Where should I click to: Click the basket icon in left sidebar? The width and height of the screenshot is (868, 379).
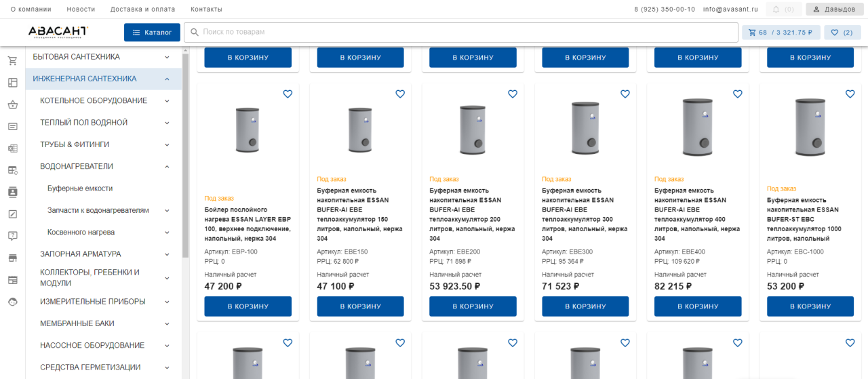[x=12, y=105]
